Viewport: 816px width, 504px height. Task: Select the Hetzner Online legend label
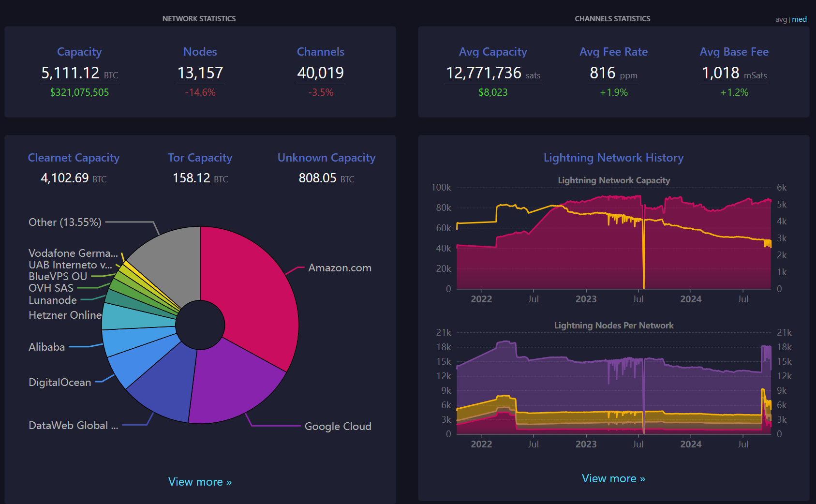[65, 315]
